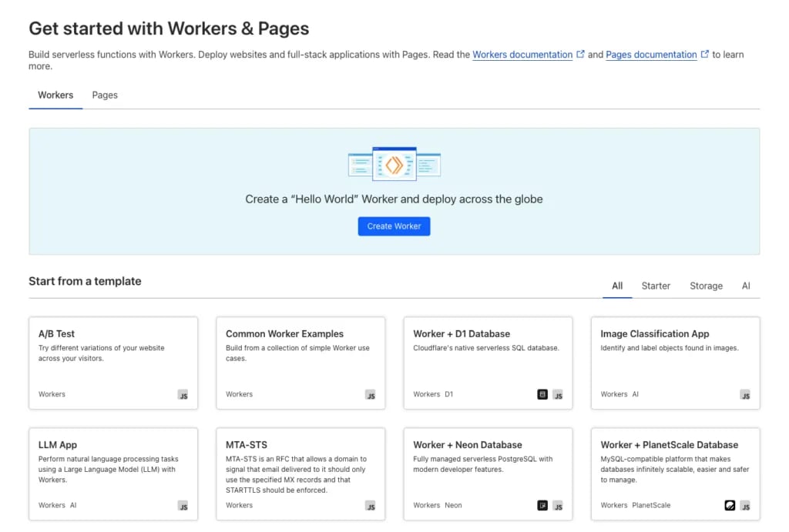Click 'Cloudflare's native serverless SQL database' description
This screenshot has height=532, width=789.
pos(486,348)
